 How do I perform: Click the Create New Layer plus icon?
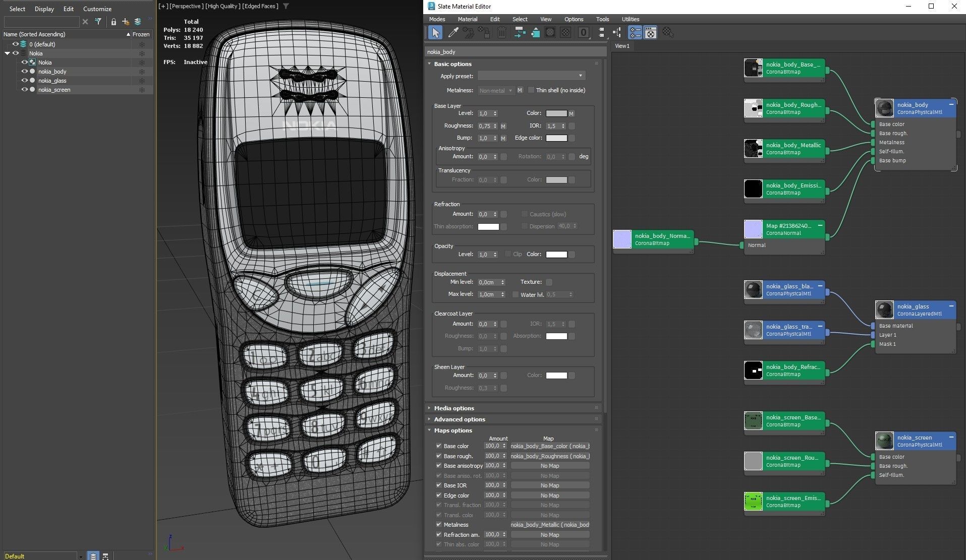tap(125, 22)
